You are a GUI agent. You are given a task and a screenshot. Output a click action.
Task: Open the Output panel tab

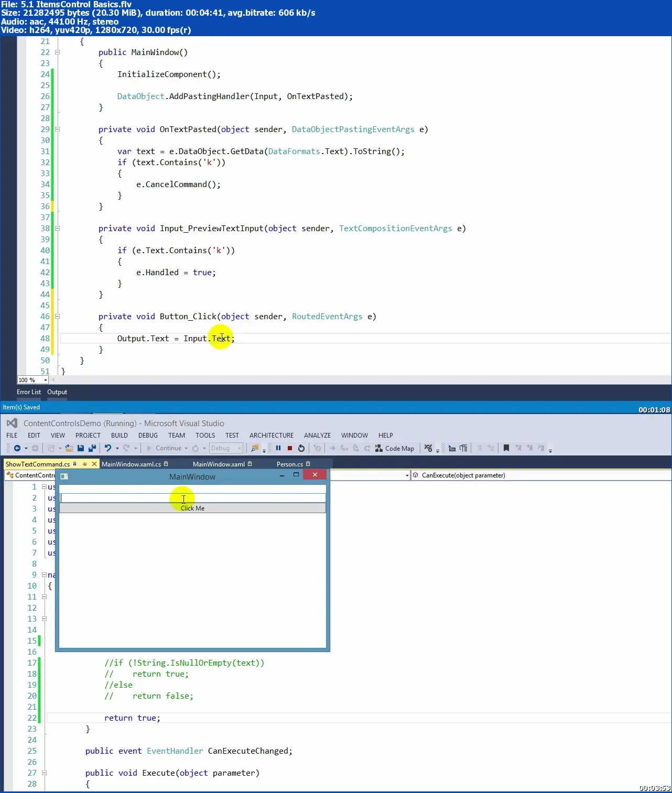[x=57, y=392]
